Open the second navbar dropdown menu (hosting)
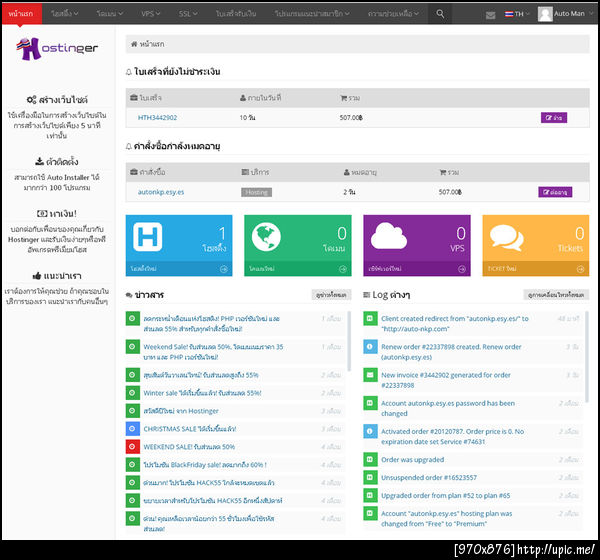 tap(65, 14)
